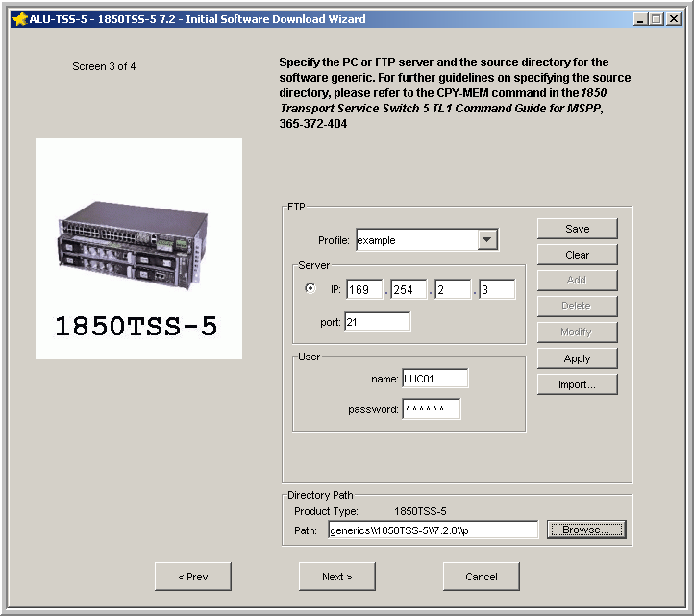
Task: Click the star application icon in title bar
Action: [x=20, y=19]
